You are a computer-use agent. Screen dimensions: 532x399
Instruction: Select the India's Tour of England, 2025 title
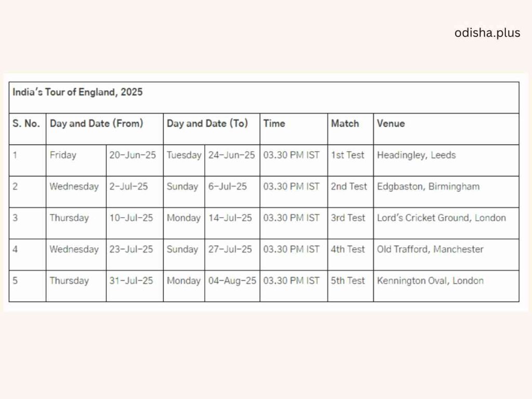point(77,92)
